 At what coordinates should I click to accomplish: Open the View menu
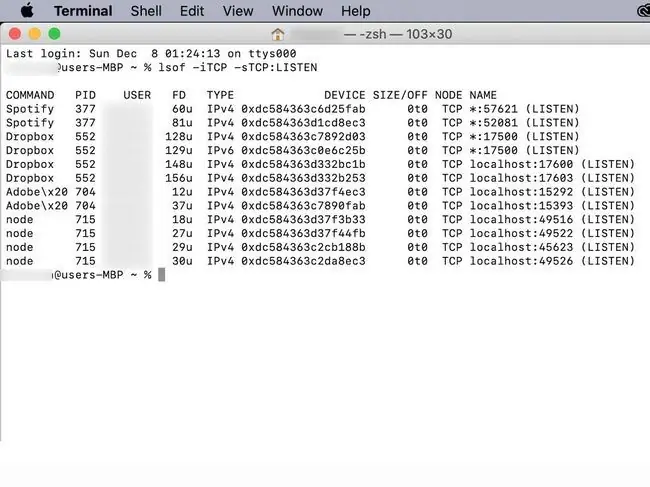(x=238, y=11)
